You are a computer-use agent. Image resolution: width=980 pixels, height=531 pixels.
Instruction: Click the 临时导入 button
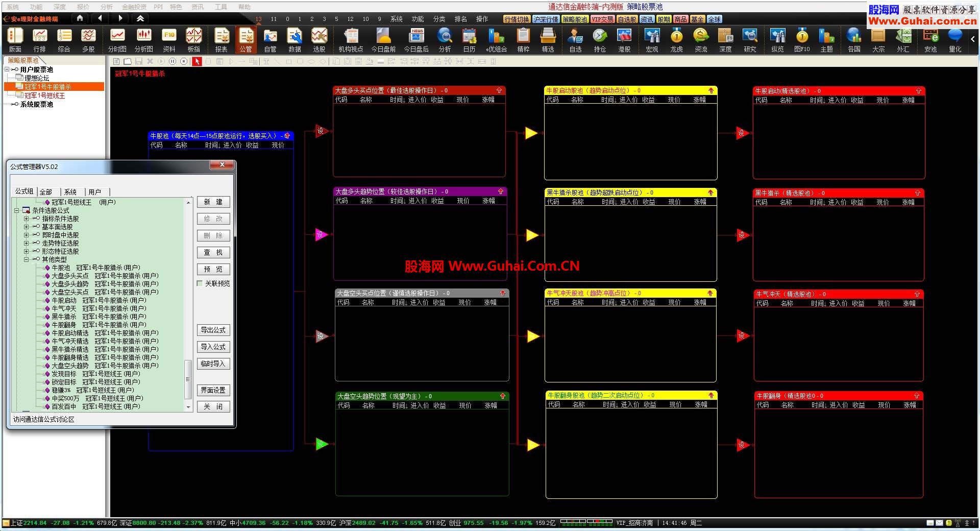[x=213, y=364]
